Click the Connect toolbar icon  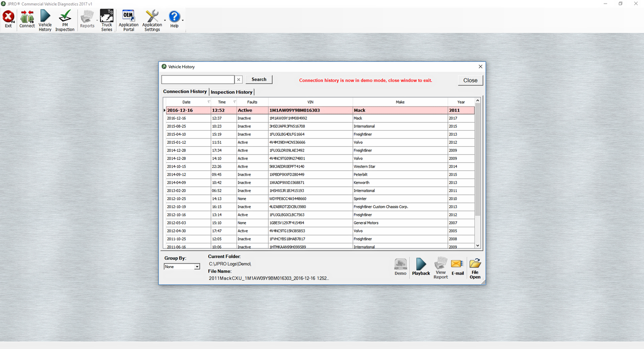pyautogui.click(x=27, y=19)
